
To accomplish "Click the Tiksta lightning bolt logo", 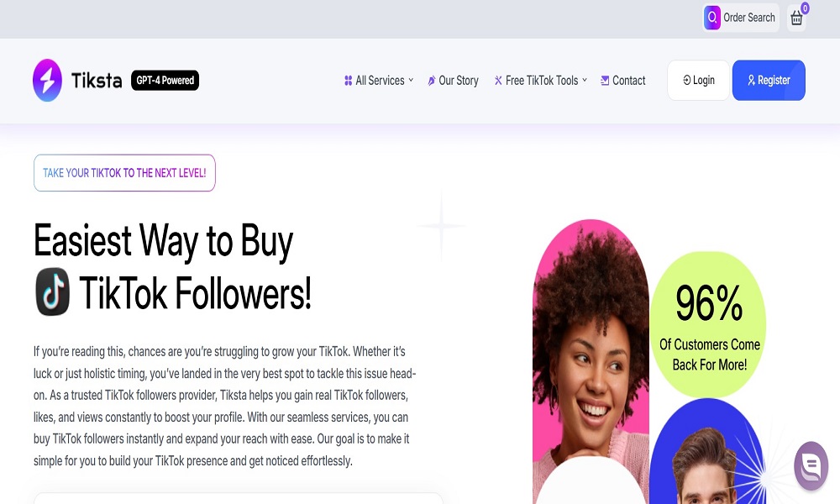I will 47,81.
